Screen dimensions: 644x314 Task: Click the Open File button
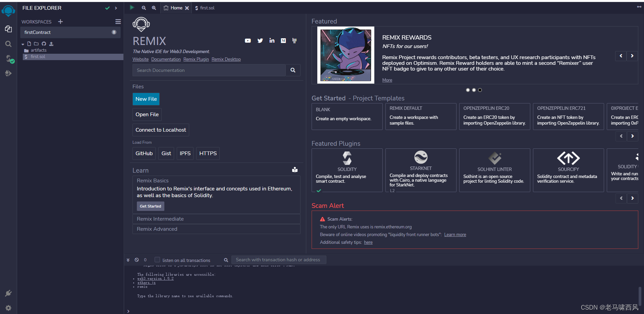(x=147, y=115)
